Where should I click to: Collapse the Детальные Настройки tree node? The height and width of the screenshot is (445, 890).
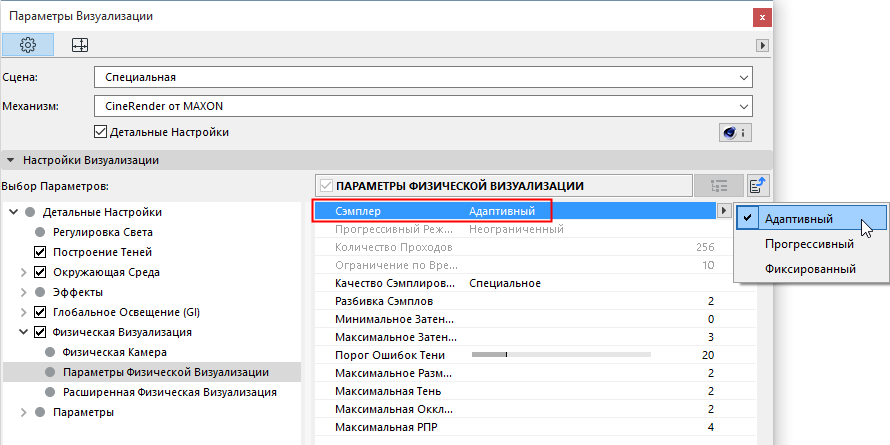pos(14,212)
